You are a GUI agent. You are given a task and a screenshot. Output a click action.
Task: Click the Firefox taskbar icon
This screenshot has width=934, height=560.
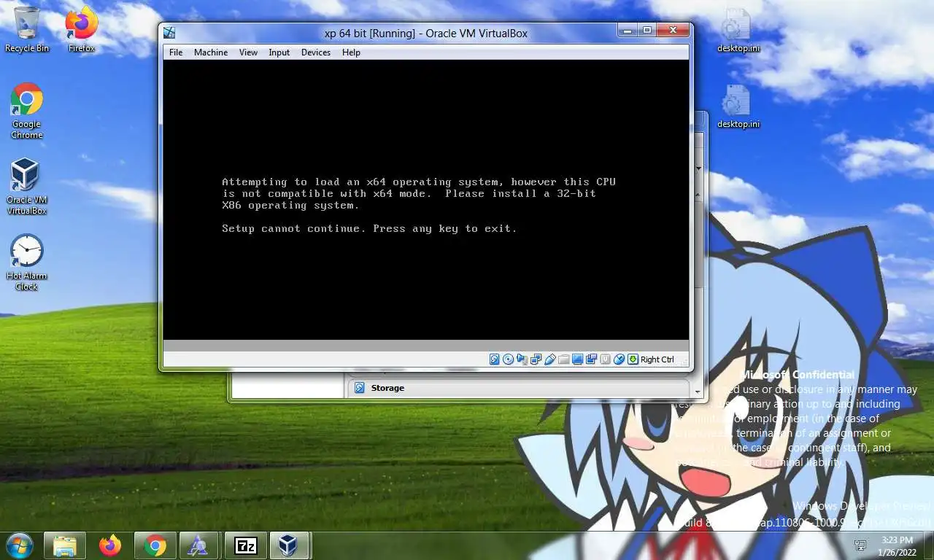[x=110, y=545]
